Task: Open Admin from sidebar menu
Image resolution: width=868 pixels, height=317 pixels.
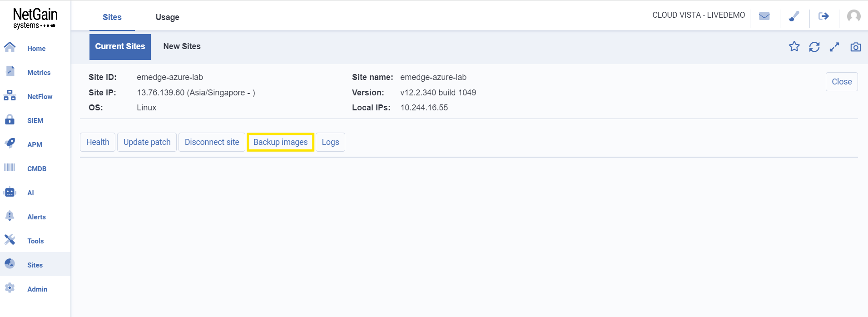Action: pyautogui.click(x=37, y=289)
